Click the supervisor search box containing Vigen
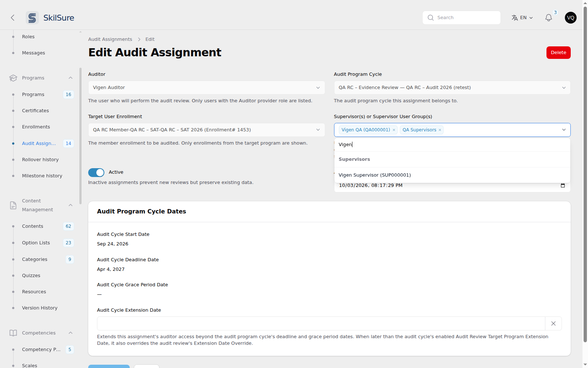This screenshot has width=588, height=368. [x=452, y=145]
